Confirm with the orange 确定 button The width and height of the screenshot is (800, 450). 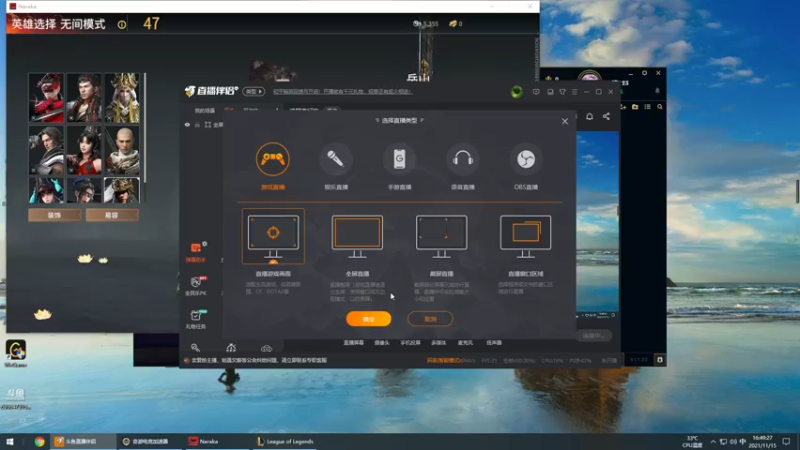coord(368,319)
